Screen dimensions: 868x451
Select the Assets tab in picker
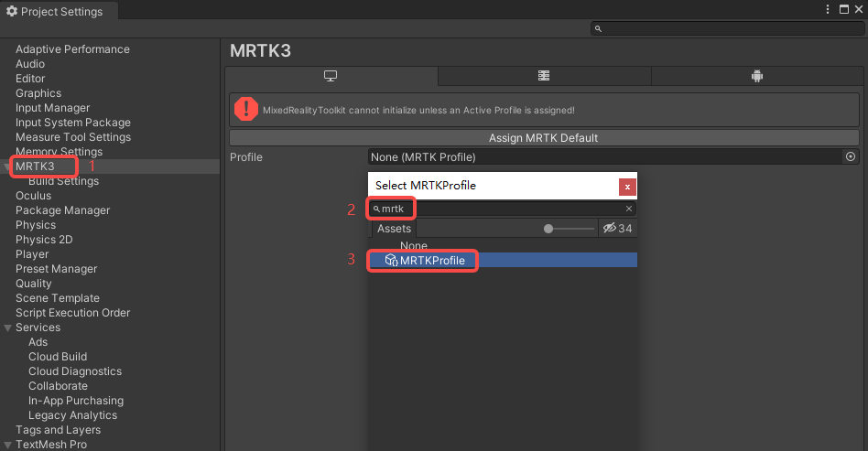coord(394,229)
